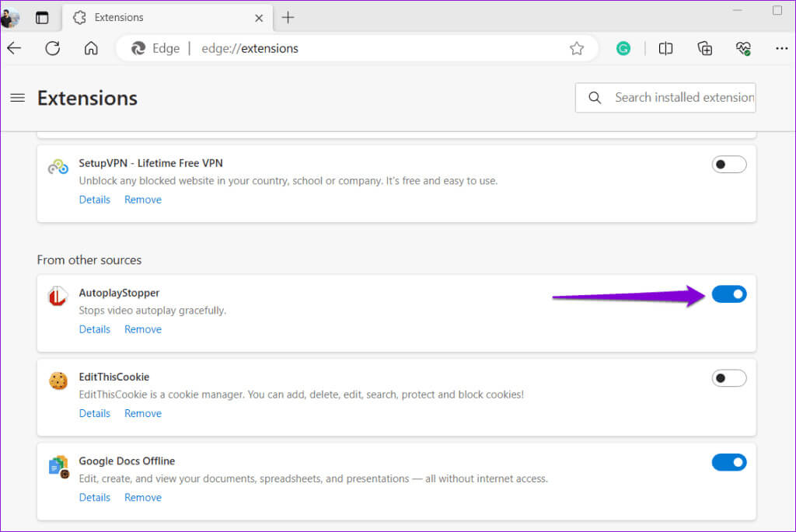Click the Google Docs Offline icon
Viewport: 796px width, 532px height.
[x=59, y=467]
